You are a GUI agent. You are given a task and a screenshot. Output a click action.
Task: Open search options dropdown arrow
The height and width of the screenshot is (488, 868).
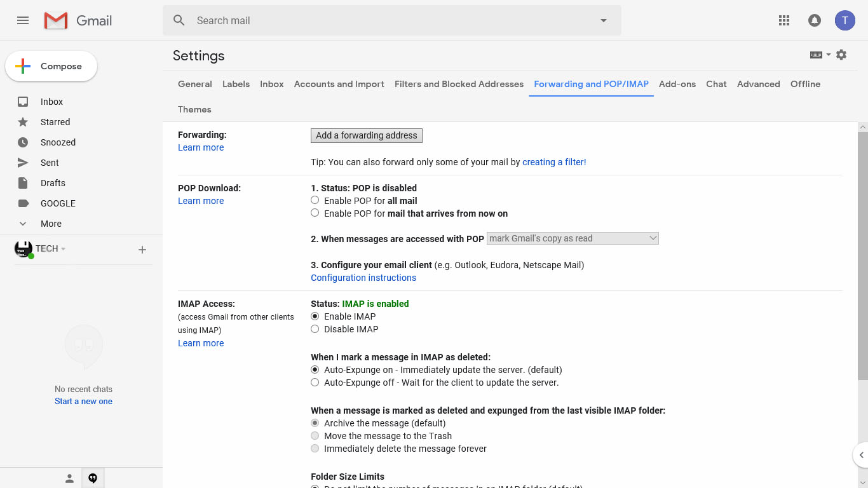(x=604, y=20)
